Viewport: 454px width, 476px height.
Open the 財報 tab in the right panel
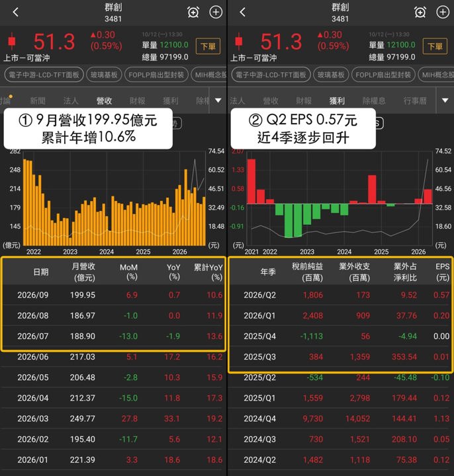click(x=304, y=100)
